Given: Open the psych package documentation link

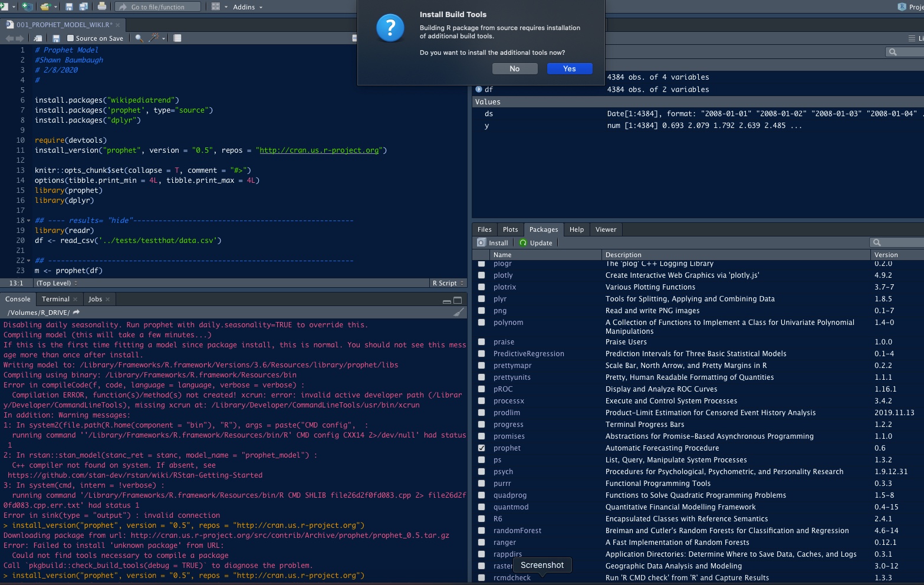Looking at the screenshot, I should (503, 472).
